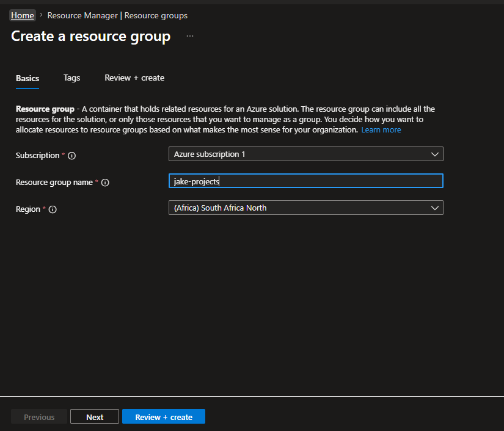Viewport: 504px width, 431px height.
Task: Click the Subscription field label
Action: click(38, 156)
